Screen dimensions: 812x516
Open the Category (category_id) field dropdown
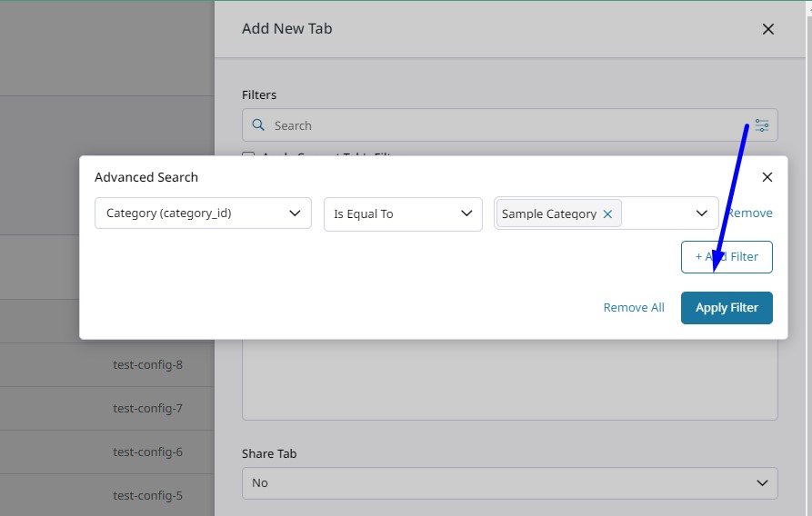[203, 213]
